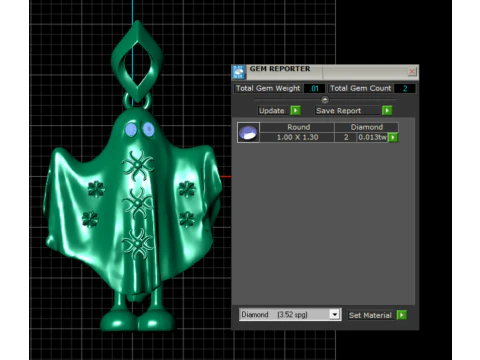Select the left blue gem eye on ghost

(x=131, y=130)
